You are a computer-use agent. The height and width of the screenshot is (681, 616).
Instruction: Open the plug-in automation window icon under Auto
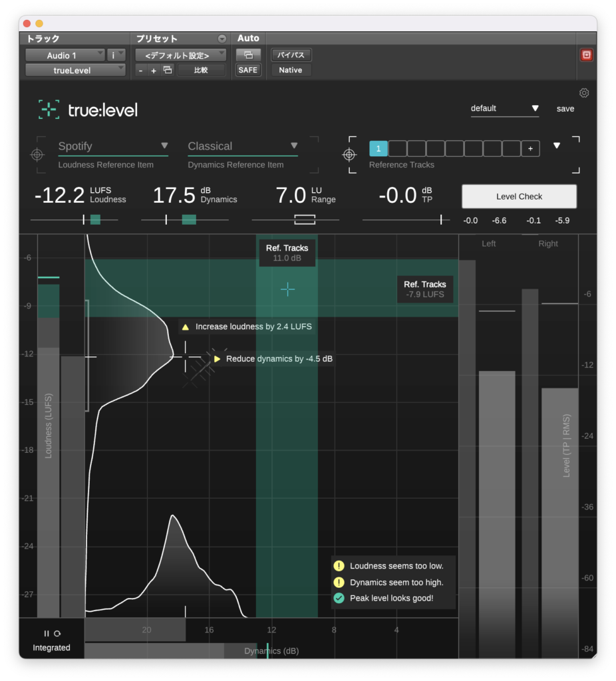click(248, 55)
